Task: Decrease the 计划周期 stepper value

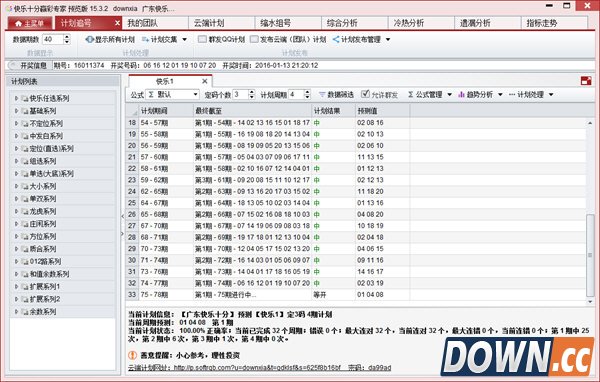Action: pyautogui.click(x=307, y=97)
